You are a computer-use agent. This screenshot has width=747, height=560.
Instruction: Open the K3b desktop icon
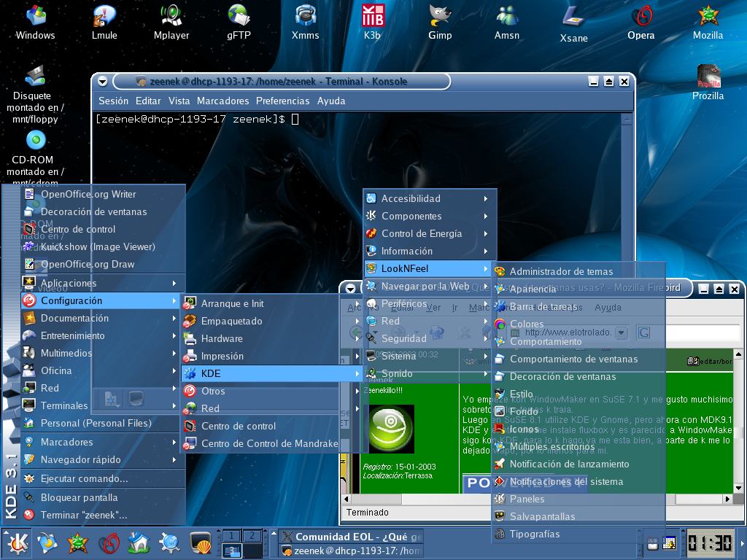click(373, 18)
